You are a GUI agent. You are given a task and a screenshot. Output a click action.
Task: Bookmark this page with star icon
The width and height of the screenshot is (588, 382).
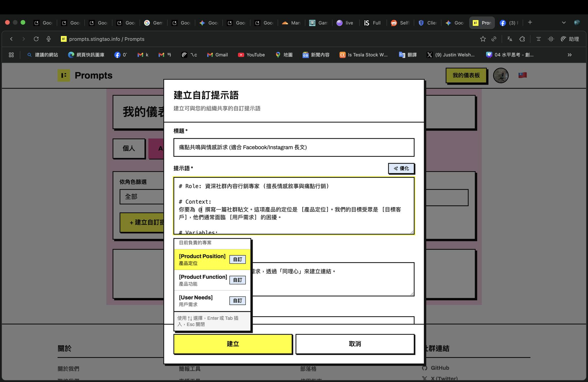483,39
